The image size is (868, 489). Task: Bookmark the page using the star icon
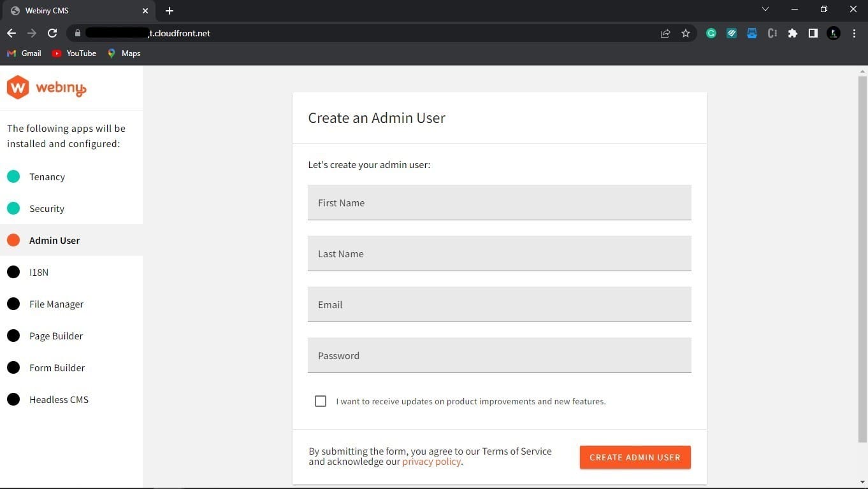686,33
